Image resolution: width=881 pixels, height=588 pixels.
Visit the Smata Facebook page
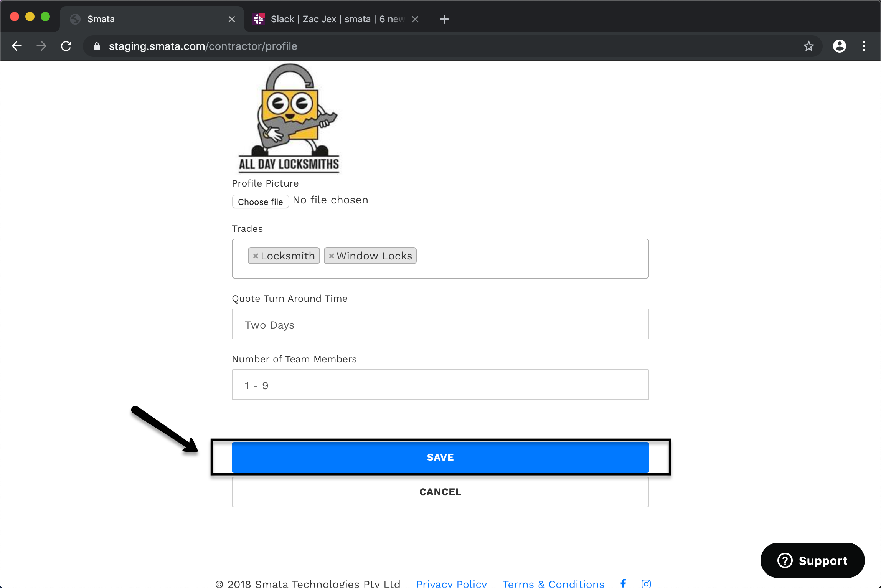(x=624, y=583)
